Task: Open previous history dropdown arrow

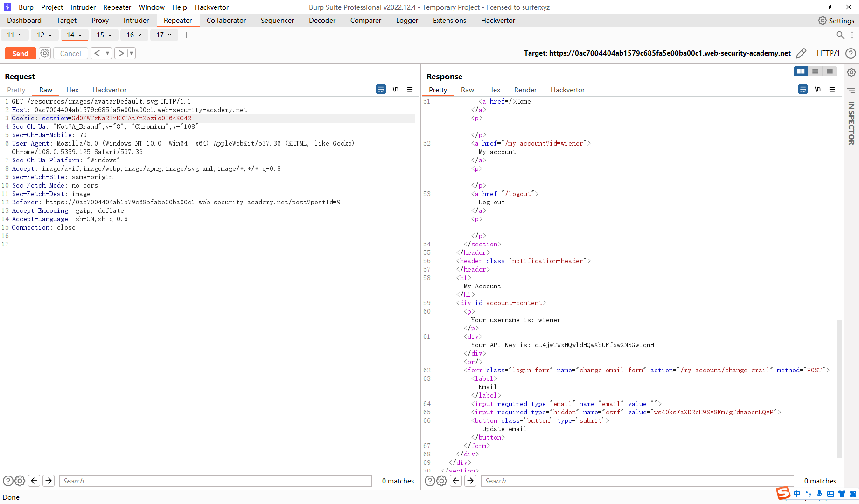Action: pyautogui.click(x=107, y=53)
